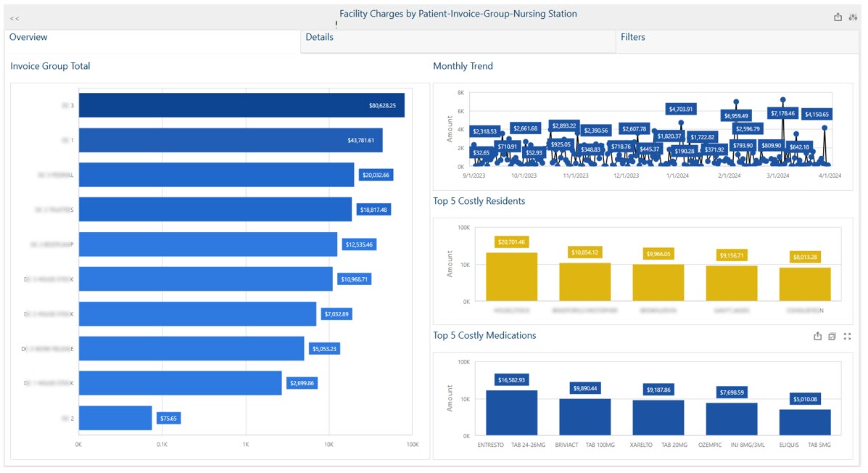Screen dimensions: 868x473
Task: Click the smallest invoice bar labeled $75.65
Action: 115,418
